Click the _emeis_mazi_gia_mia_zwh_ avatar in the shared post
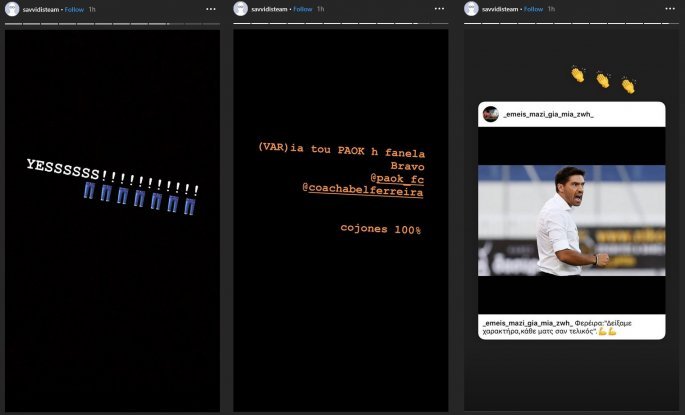Viewport: 685px width, 415px height. (x=491, y=114)
